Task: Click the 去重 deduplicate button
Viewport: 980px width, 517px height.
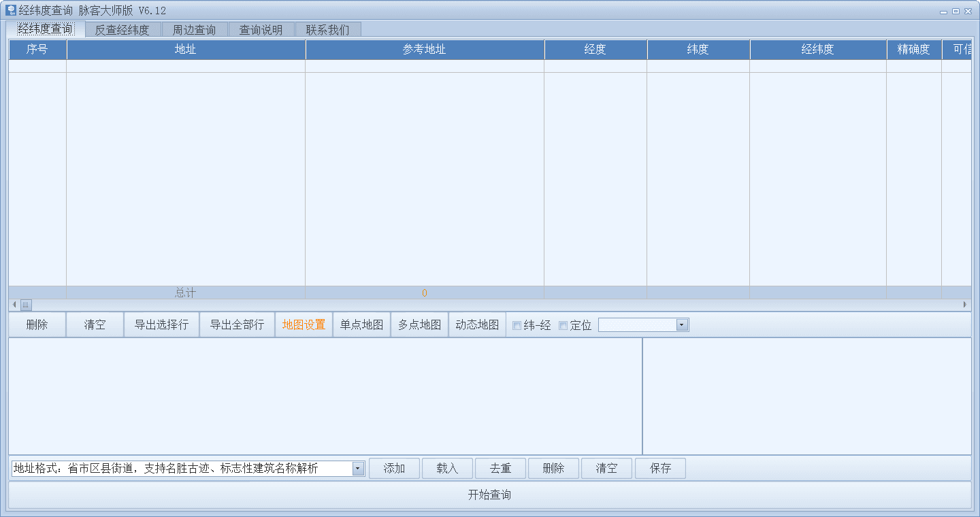Action: 500,469
